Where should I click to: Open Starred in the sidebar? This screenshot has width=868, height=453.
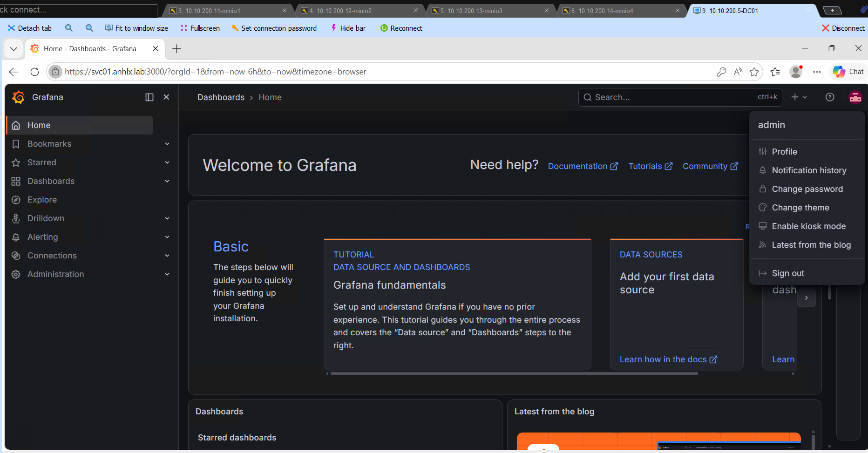(42, 162)
